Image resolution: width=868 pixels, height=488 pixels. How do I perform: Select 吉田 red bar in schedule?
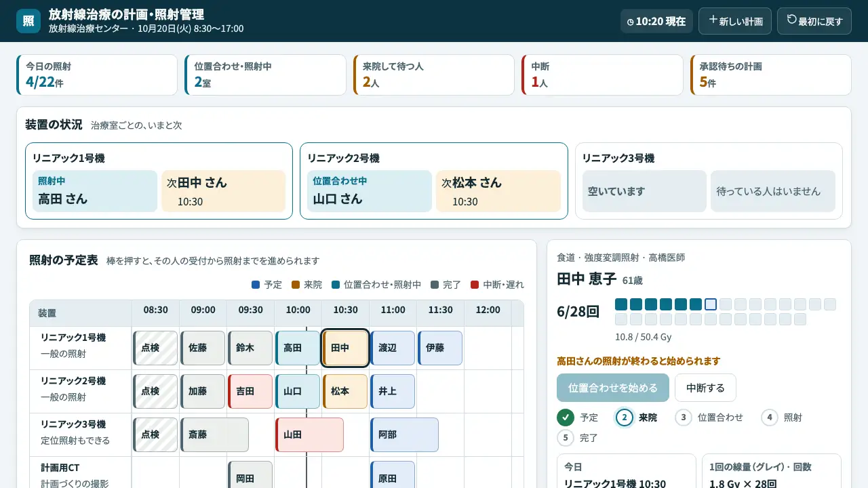pyautogui.click(x=250, y=391)
